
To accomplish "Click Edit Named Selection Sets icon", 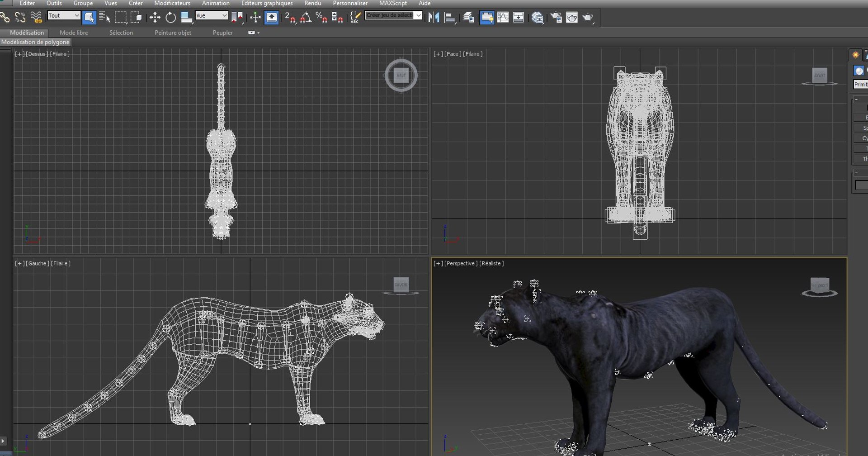I will click(355, 18).
